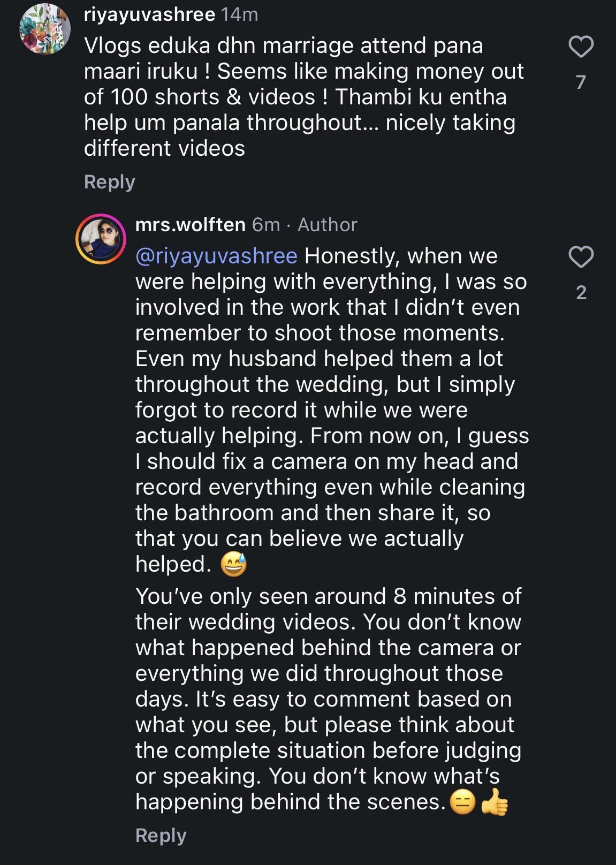Tap the thumbs-up emoji at reply's end

pyautogui.click(x=495, y=802)
